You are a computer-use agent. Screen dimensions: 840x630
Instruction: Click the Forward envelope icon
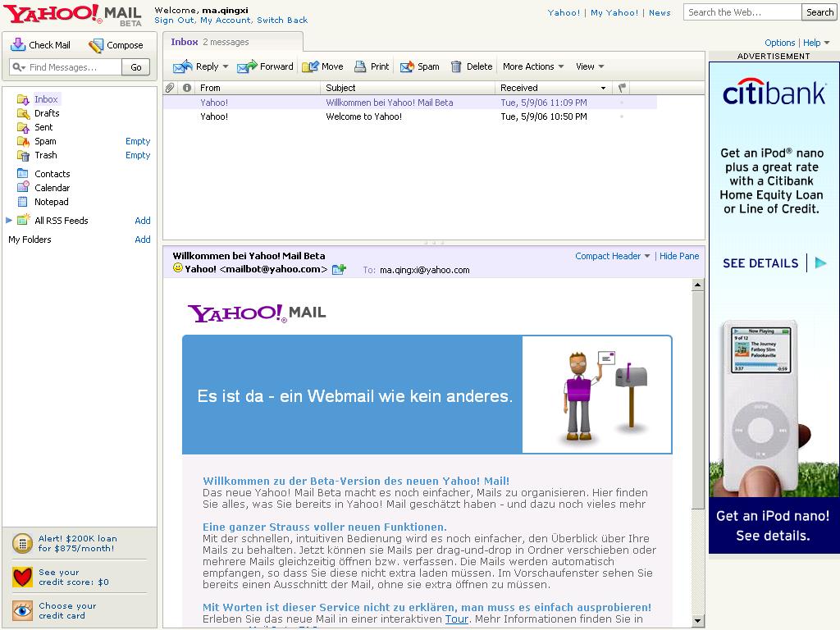tap(247, 66)
